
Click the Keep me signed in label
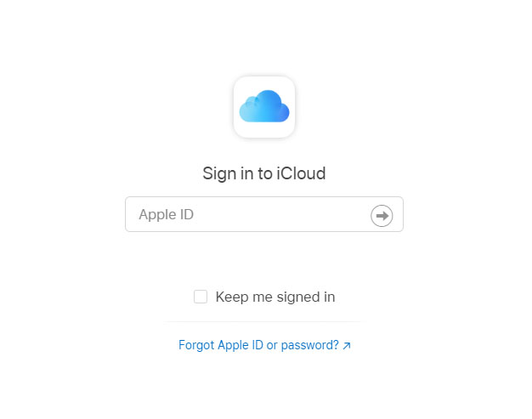[275, 297]
